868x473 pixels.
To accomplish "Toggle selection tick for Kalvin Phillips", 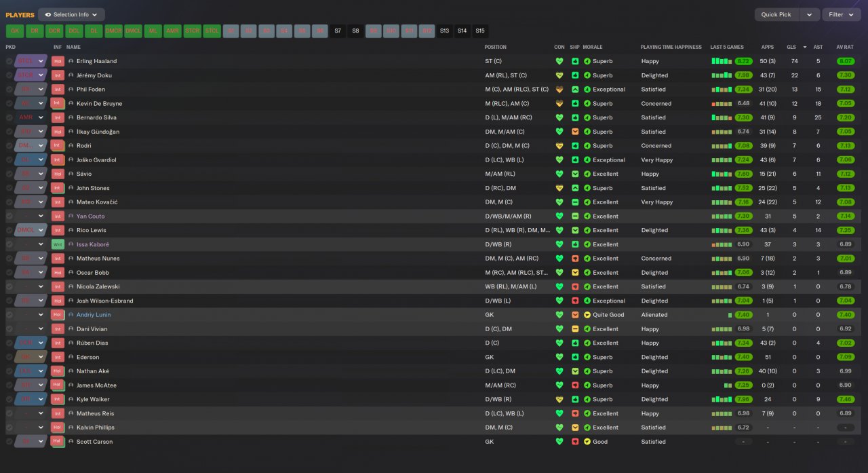I will [9, 428].
